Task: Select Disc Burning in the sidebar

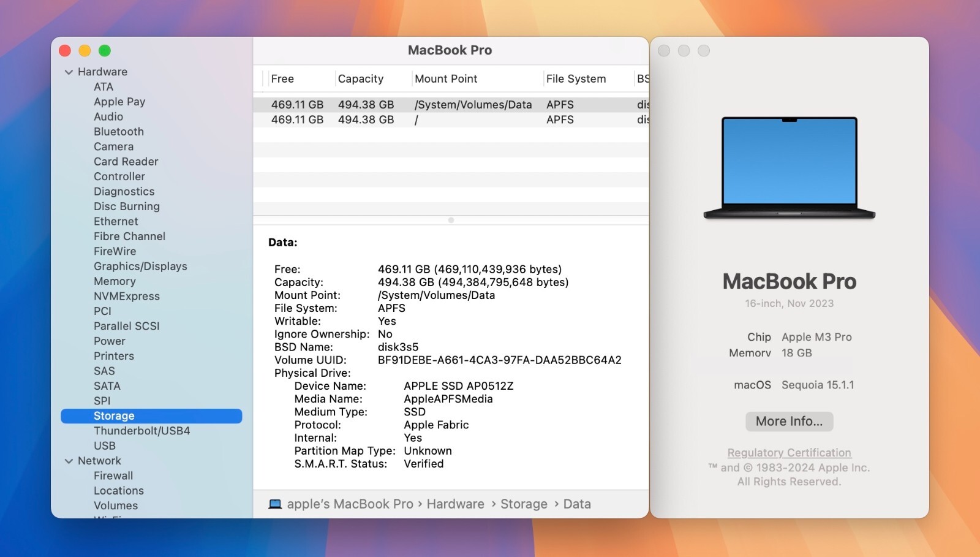Action: pos(127,207)
